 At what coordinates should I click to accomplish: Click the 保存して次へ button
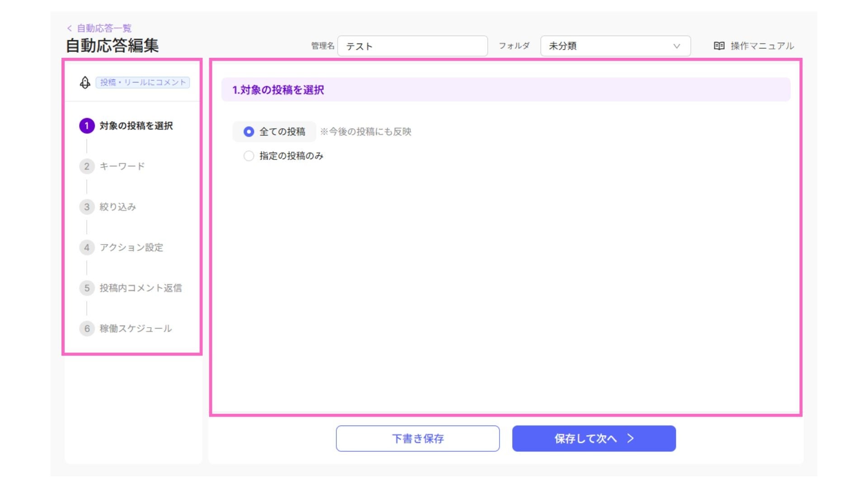594,438
